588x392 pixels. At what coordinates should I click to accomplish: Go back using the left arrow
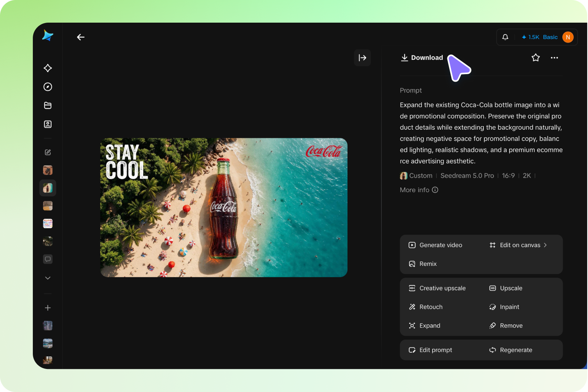tap(81, 37)
